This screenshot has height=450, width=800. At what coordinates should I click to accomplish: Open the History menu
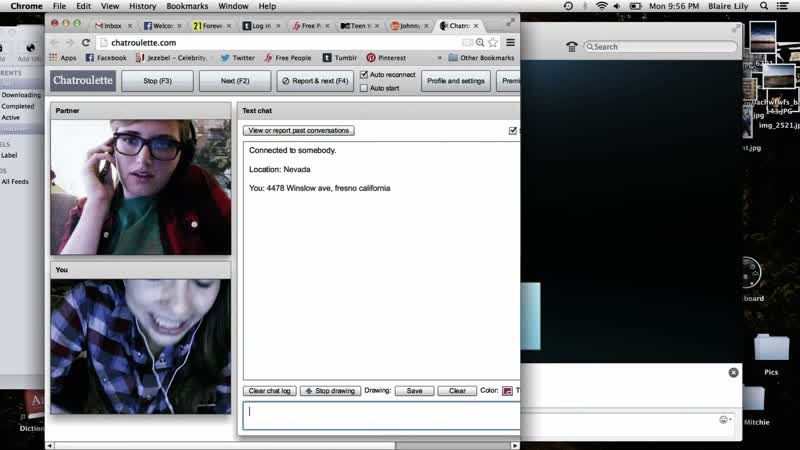pos(142,6)
